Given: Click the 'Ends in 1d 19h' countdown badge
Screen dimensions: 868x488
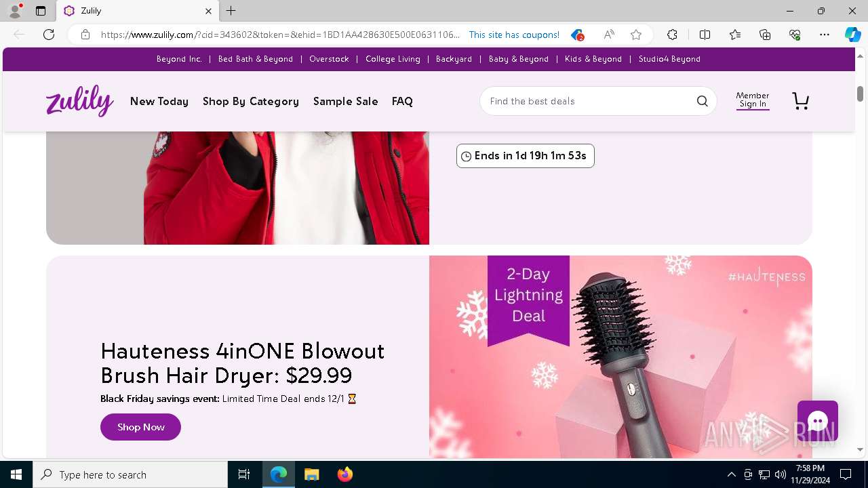Looking at the screenshot, I should [526, 156].
